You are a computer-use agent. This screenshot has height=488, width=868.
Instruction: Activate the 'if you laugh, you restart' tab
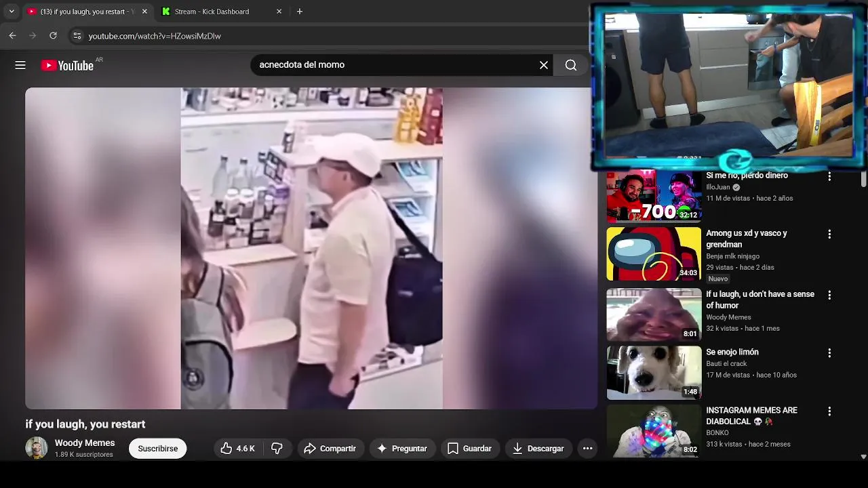tap(88, 12)
